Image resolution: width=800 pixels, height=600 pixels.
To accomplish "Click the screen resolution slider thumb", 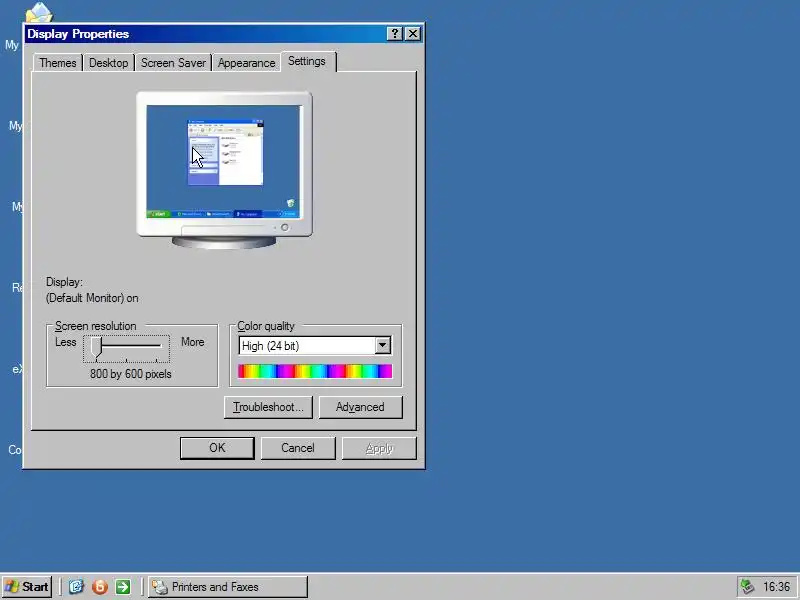I will click(x=96, y=348).
